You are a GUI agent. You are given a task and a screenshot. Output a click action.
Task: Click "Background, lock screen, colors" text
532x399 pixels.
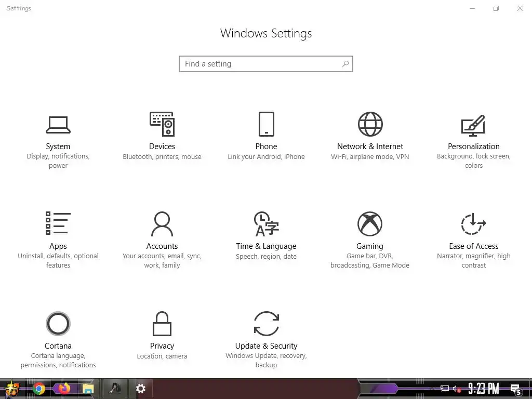[474, 161]
